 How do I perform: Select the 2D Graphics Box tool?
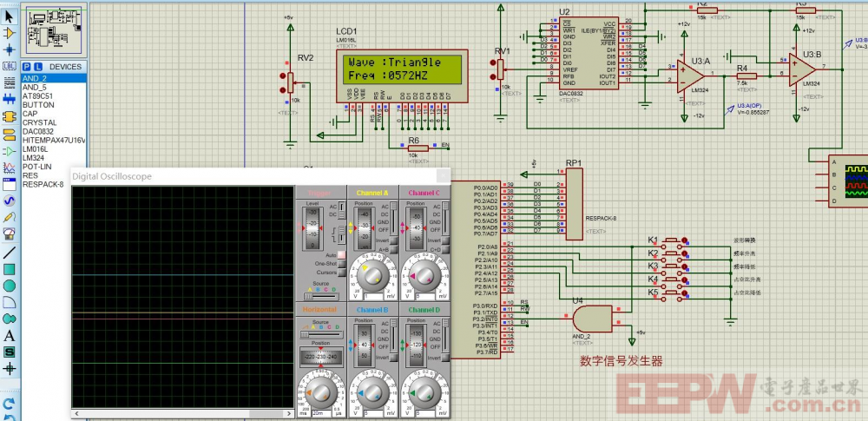[x=9, y=269]
